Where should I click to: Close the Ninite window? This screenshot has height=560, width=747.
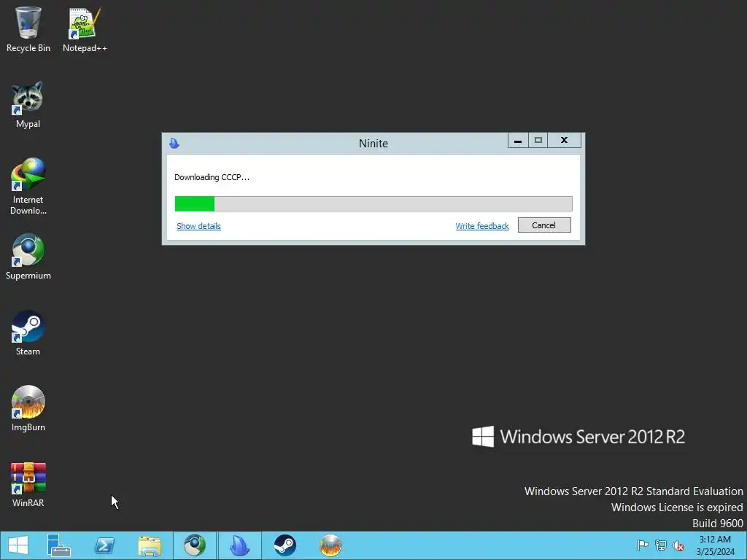pos(565,141)
